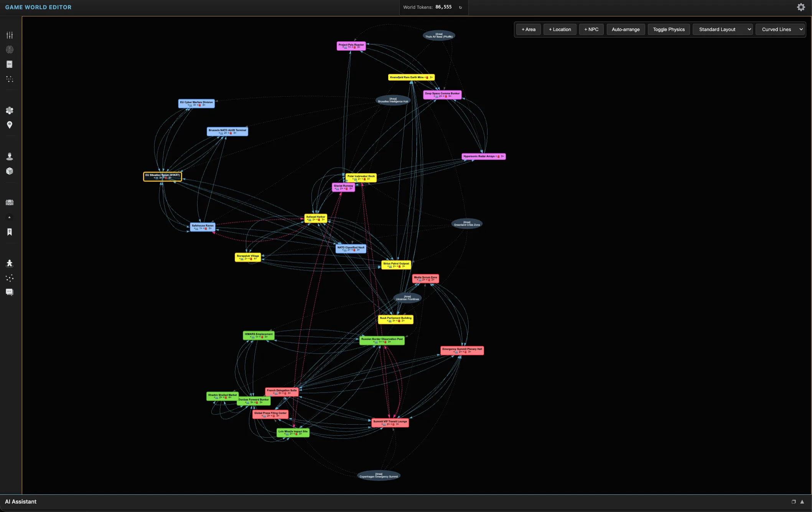Refresh the World Tokens count

(461, 7)
